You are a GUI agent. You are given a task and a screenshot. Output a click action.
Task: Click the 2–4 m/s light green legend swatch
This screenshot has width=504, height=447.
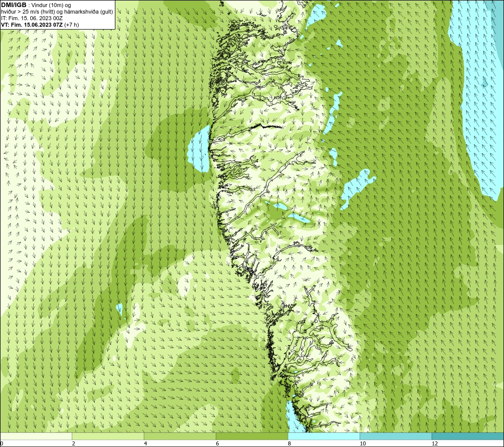tap(108, 436)
